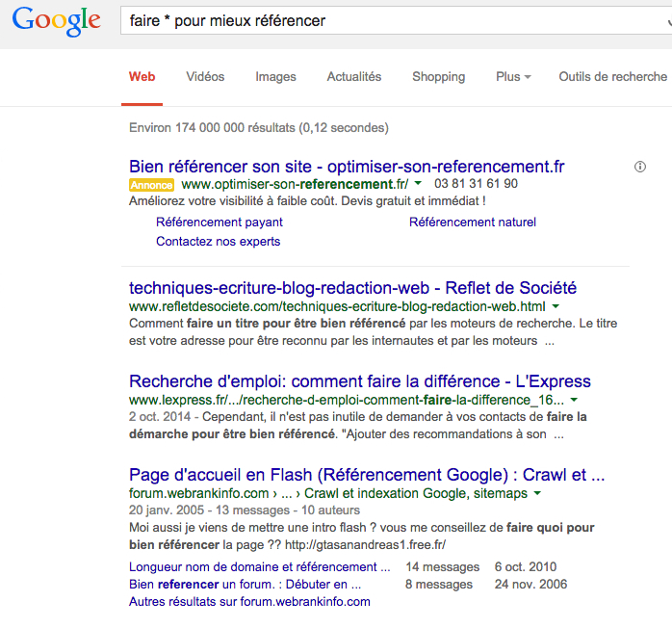Click the result count text Environ 174 000 000
Viewport: 672px width, 628px height.
(x=259, y=128)
